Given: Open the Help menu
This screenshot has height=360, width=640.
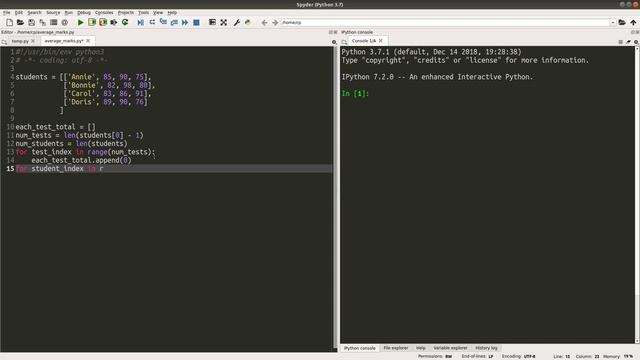Looking at the screenshot, I should tap(172, 13).
